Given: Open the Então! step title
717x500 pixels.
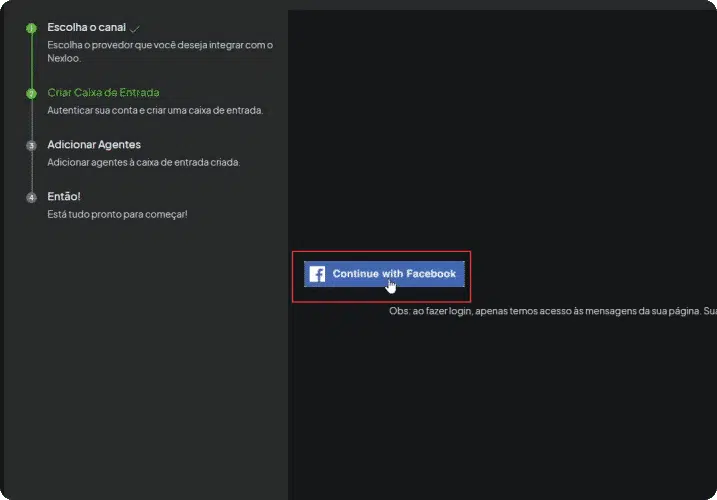Looking at the screenshot, I should (64, 196).
